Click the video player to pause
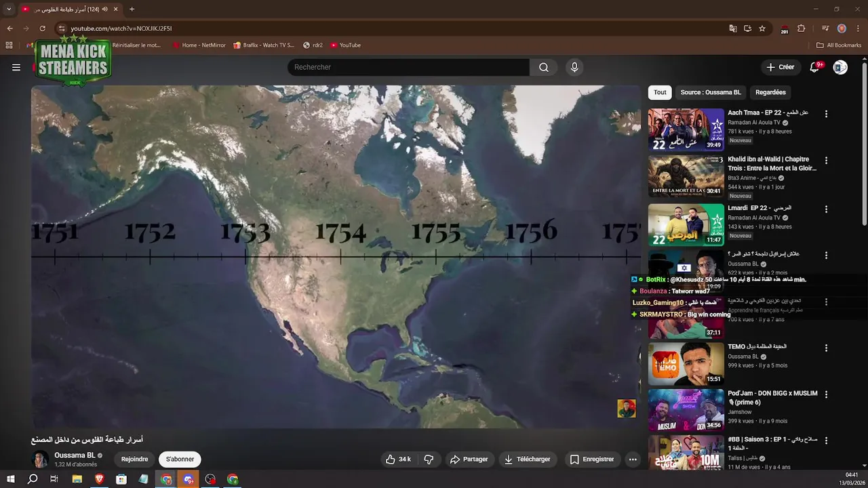 (x=336, y=256)
